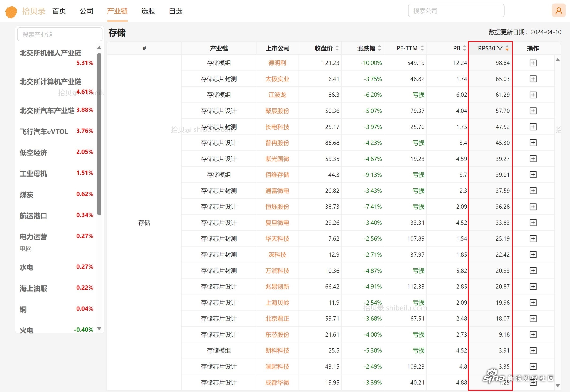The width and height of the screenshot is (570, 392).
Task: Click table scroll down arrow
Action: (558, 385)
